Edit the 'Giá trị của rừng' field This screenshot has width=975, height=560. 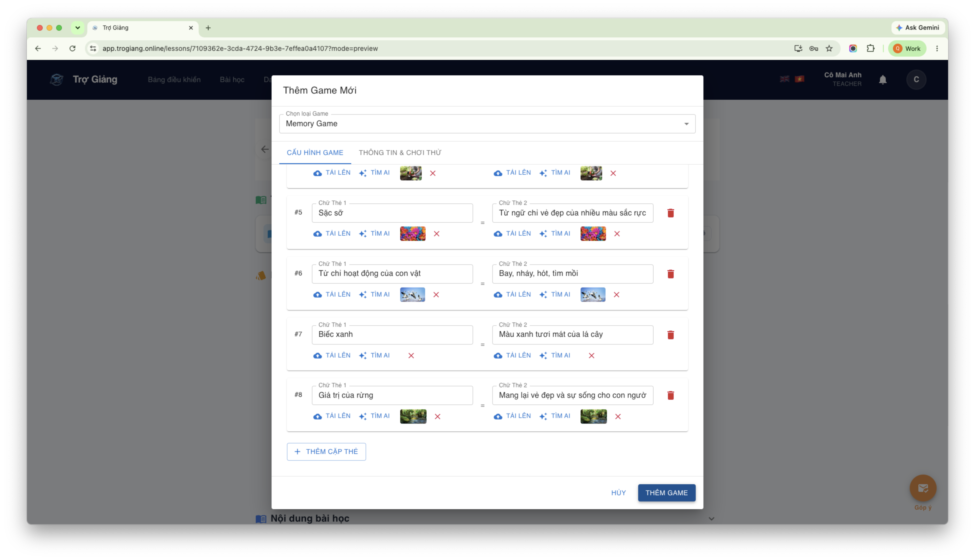point(392,395)
